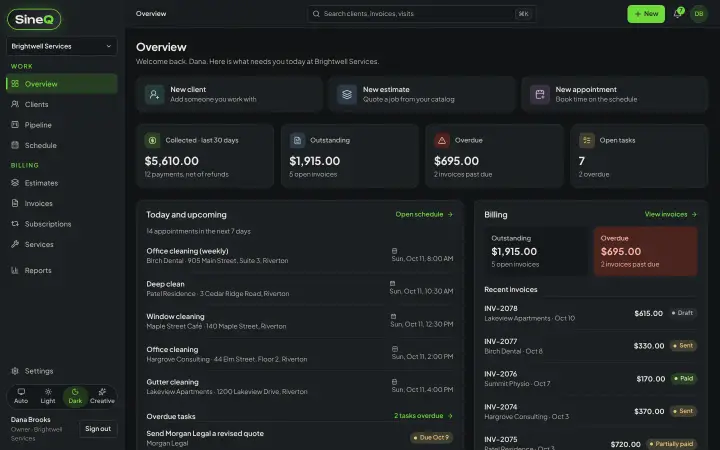This screenshot has height=450, width=720.
Task: Click the Subscriptions repeat icon
Action: coord(15,224)
